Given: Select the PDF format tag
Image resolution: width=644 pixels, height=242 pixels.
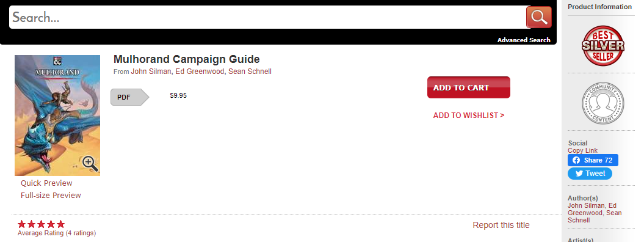Looking at the screenshot, I should tap(129, 97).
